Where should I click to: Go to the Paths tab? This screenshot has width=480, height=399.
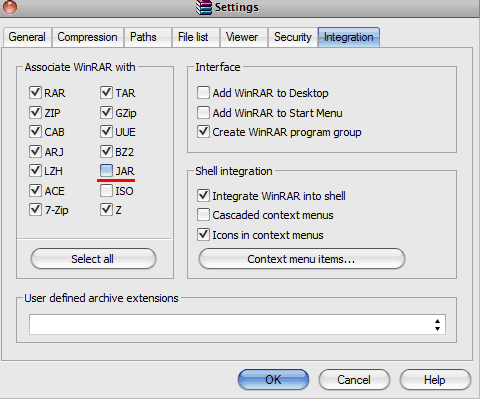click(x=148, y=37)
